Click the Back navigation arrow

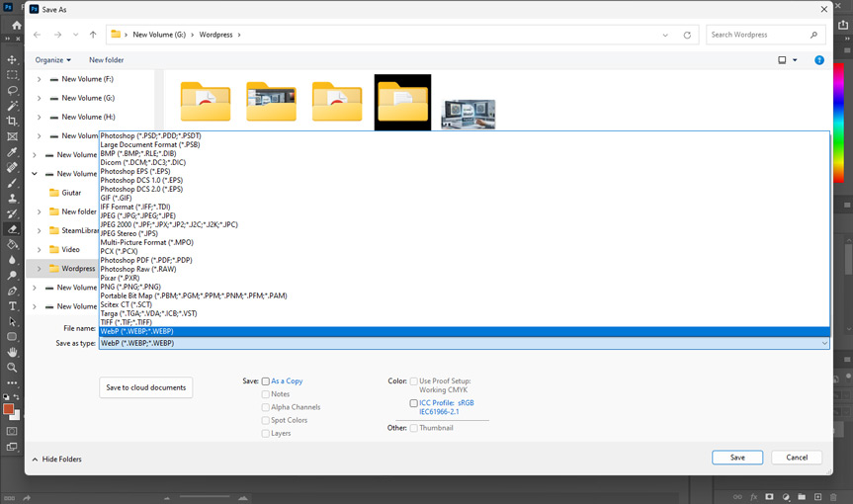(37, 35)
